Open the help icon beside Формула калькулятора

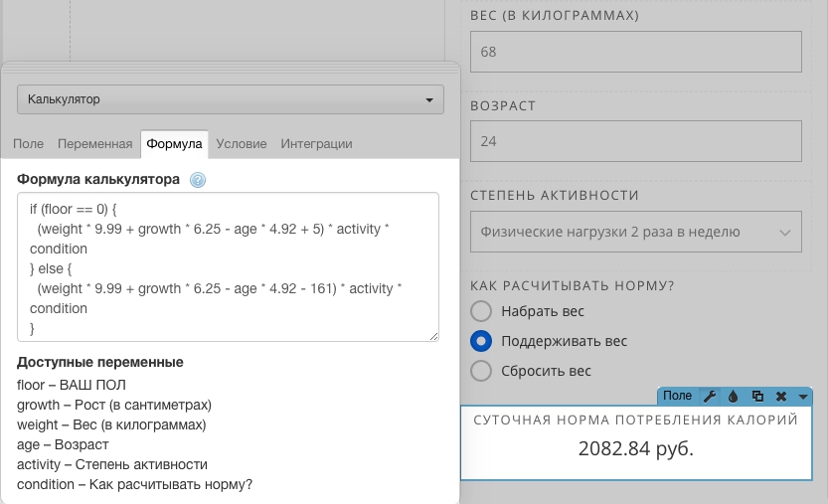tap(198, 180)
